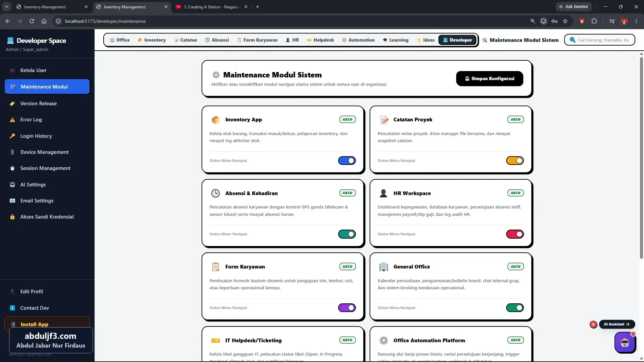Click the page vertical scrollbar
Screen dimensions: 644x362
[x=641, y=158]
